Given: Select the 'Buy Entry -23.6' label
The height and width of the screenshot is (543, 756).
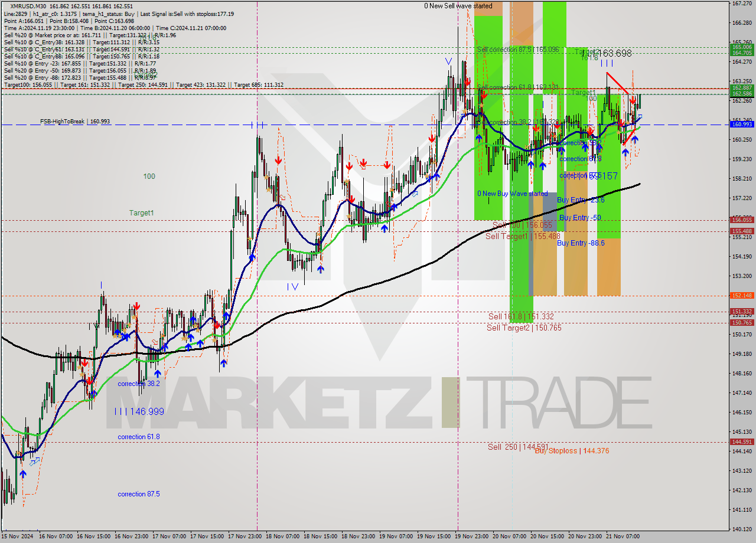Looking at the screenshot, I should (x=581, y=200).
